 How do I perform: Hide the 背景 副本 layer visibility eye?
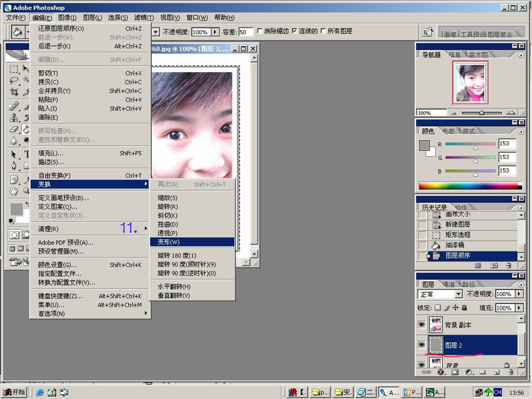[x=421, y=325]
